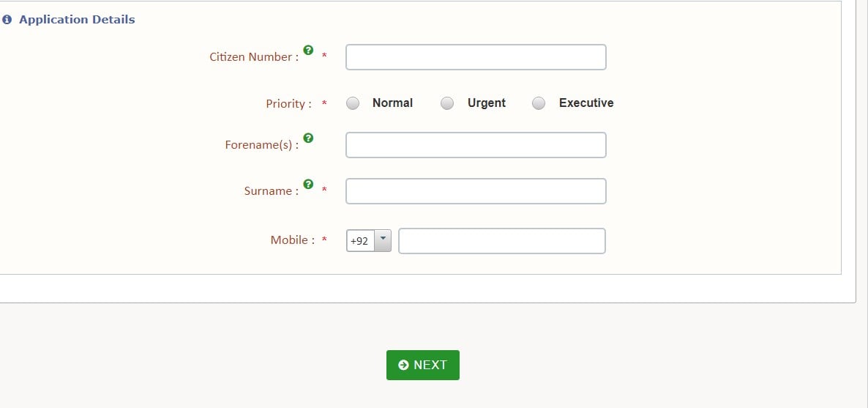Click the info icon beside Application Details

[x=7, y=20]
